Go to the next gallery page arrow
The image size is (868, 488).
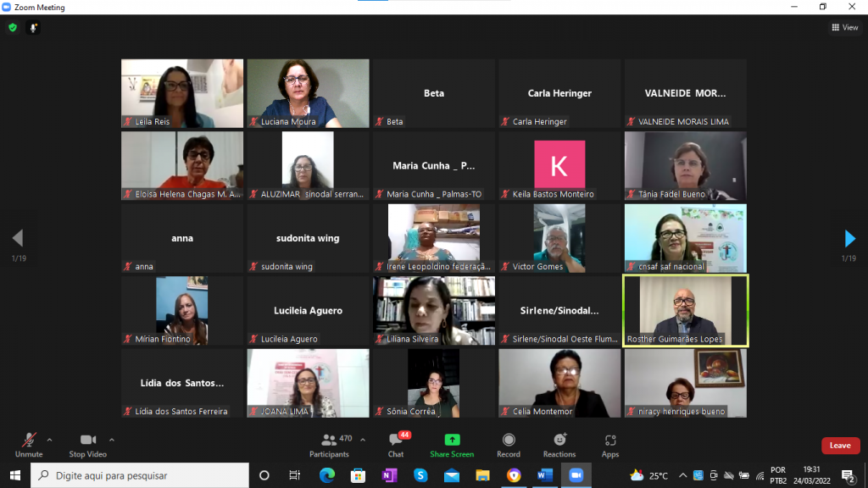click(x=850, y=238)
